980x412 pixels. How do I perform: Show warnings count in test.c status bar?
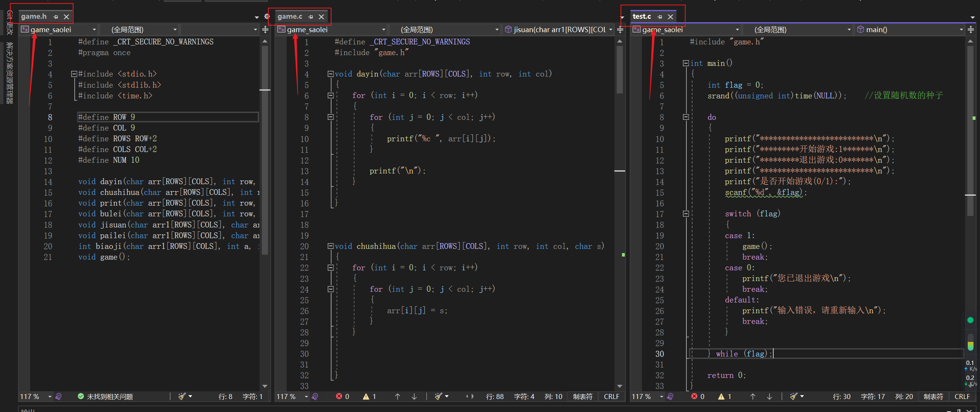pyautogui.click(x=725, y=397)
